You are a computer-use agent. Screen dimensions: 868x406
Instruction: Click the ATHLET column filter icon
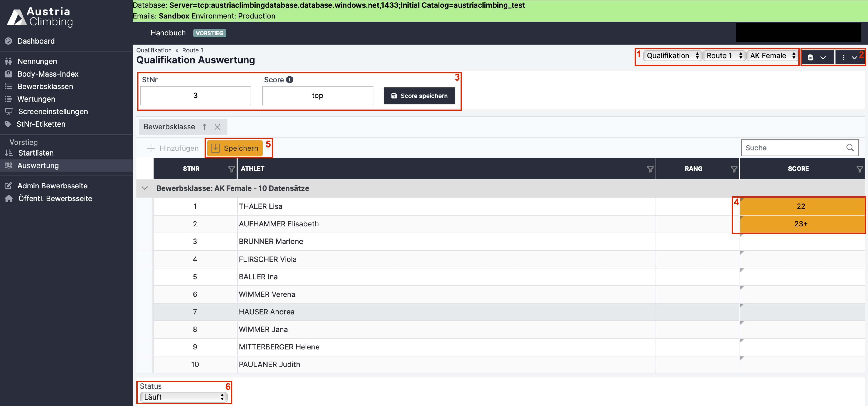click(x=650, y=169)
